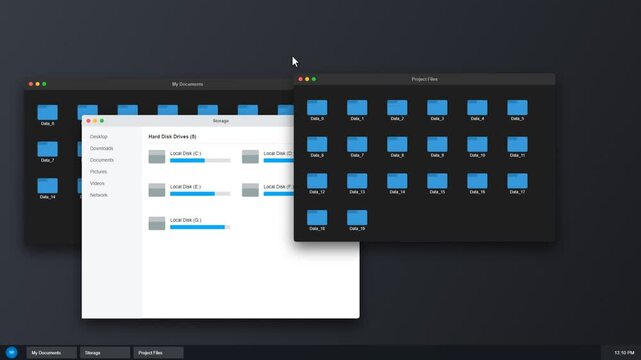Image resolution: width=641 pixels, height=360 pixels.
Task: Click the 'Hard Disk Drives (5)' heading
Action: click(172, 136)
